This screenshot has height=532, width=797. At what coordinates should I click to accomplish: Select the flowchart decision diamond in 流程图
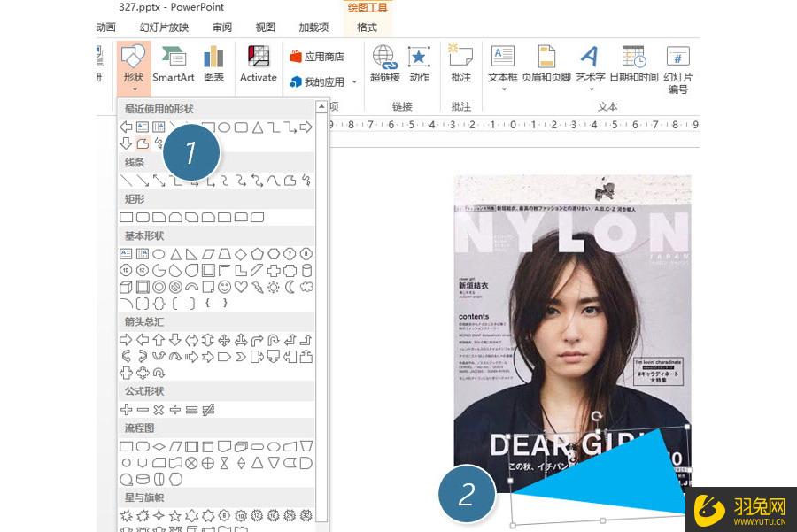[x=159, y=447]
